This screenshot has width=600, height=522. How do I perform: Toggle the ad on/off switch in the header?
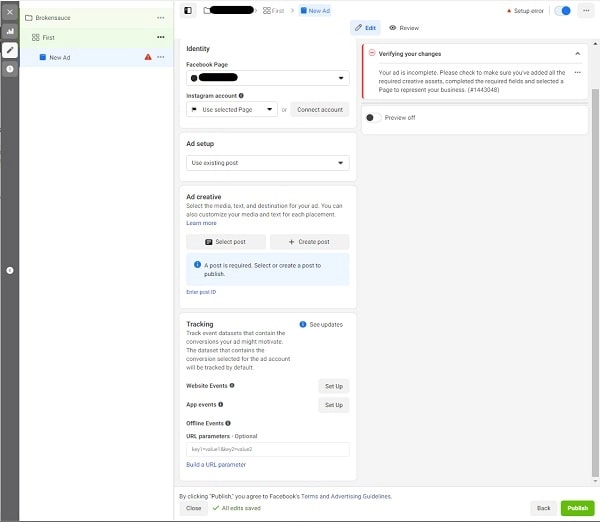click(x=563, y=10)
